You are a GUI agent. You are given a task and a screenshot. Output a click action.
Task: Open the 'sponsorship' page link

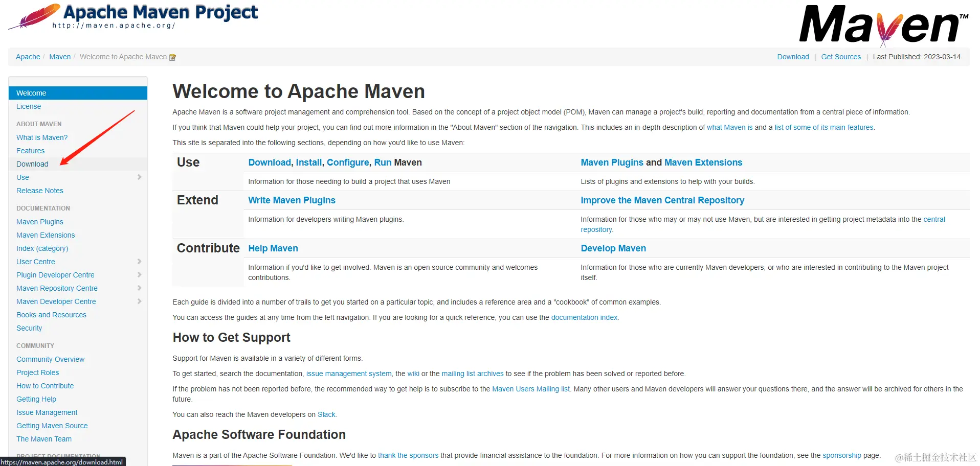tap(842, 455)
